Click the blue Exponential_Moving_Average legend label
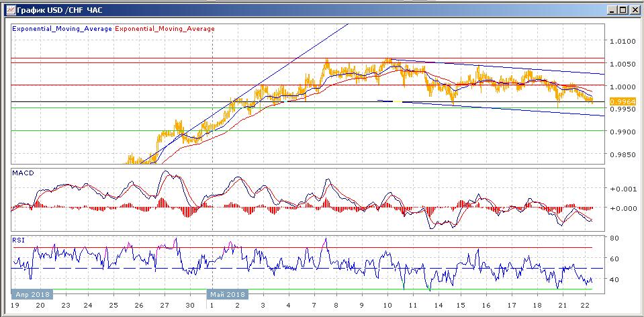This screenshot has height=317, width=644. [62, 29]
